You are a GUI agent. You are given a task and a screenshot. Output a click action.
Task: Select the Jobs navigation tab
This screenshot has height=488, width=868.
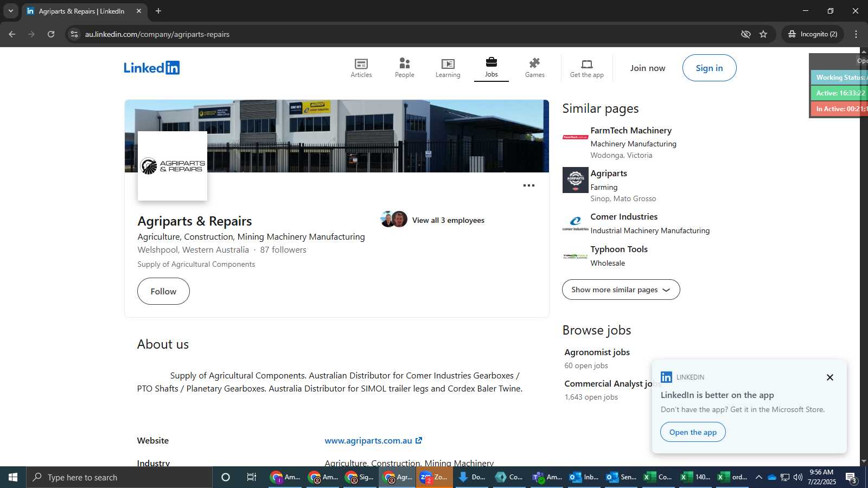492,68
